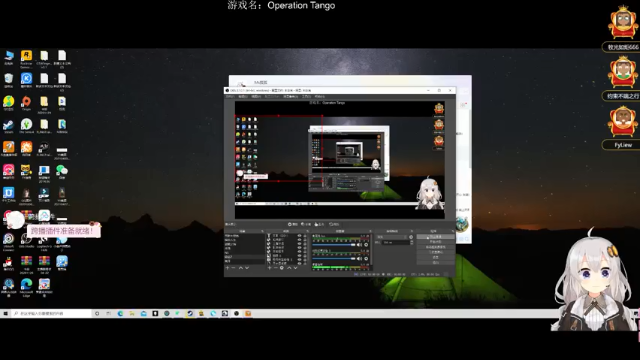Undock Audio Mixer via header float icon
The height and width of the screenshot is (360, 640).
pos(370,231)
